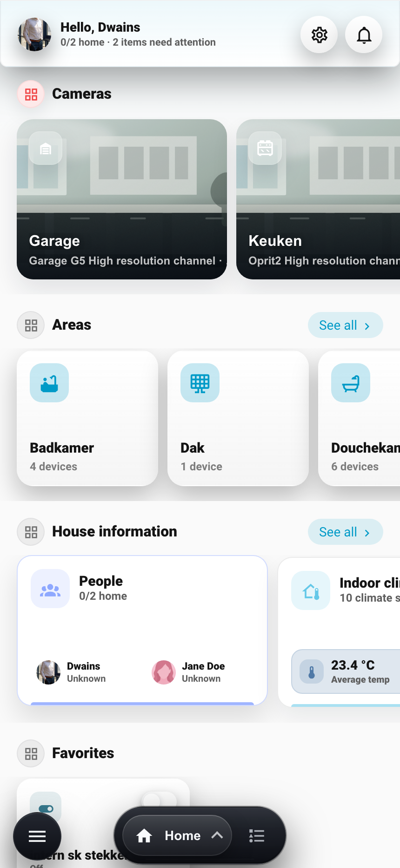Tap the Douchekamer bath icon

pyautogui.click(x=351, y=383)
